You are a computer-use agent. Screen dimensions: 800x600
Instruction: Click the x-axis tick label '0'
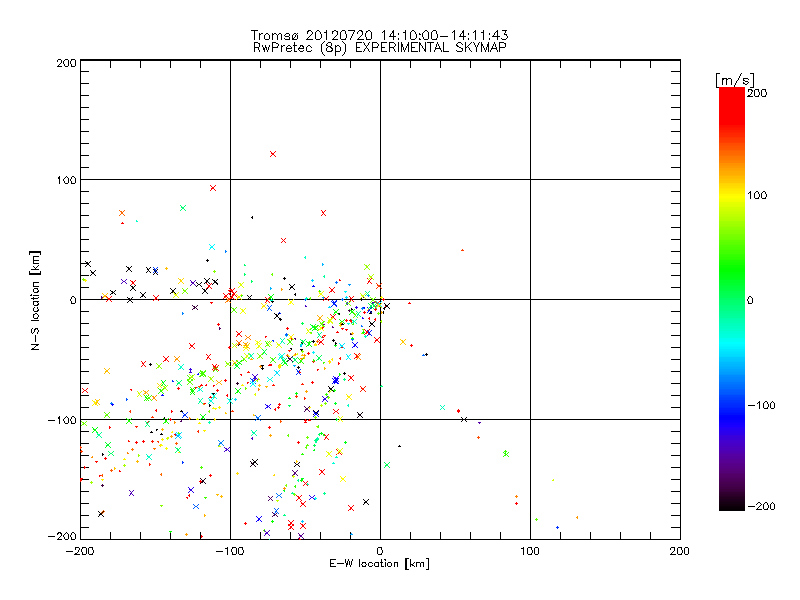coord(380,551)
